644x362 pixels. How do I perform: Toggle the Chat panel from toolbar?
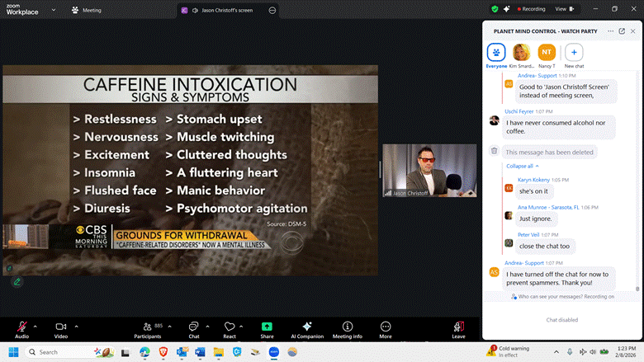point(193,330)
